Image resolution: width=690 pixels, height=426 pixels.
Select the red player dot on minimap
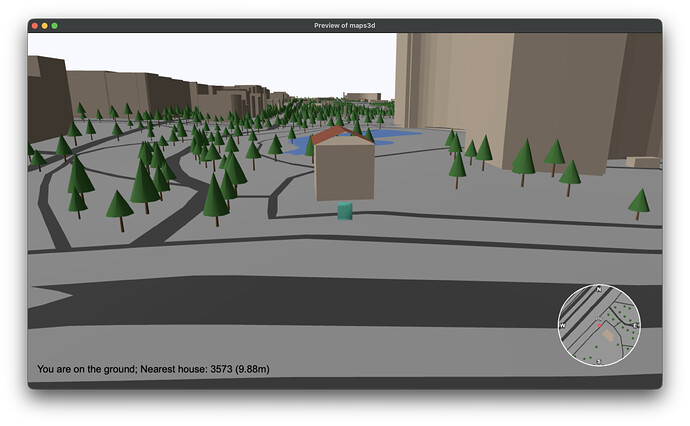point(599,326)
